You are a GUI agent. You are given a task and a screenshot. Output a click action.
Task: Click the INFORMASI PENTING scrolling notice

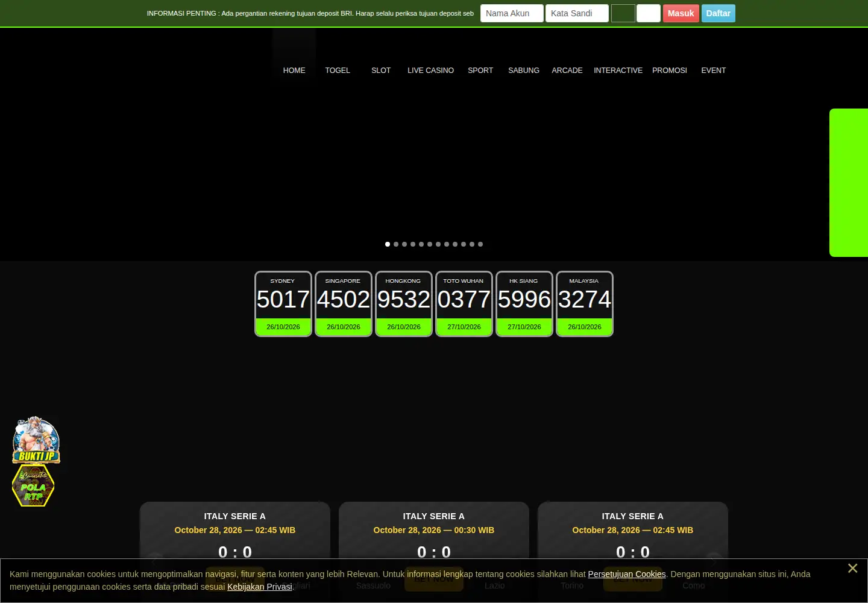(310, 13)
